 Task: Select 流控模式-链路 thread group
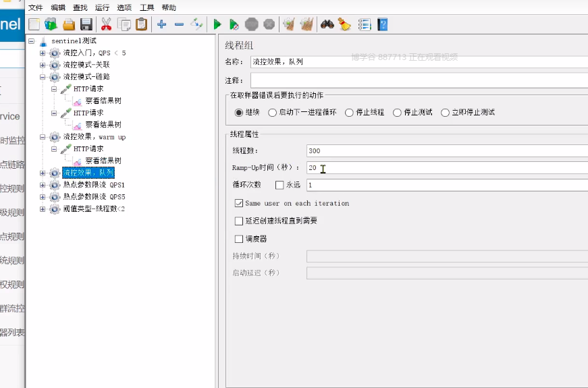86,77
